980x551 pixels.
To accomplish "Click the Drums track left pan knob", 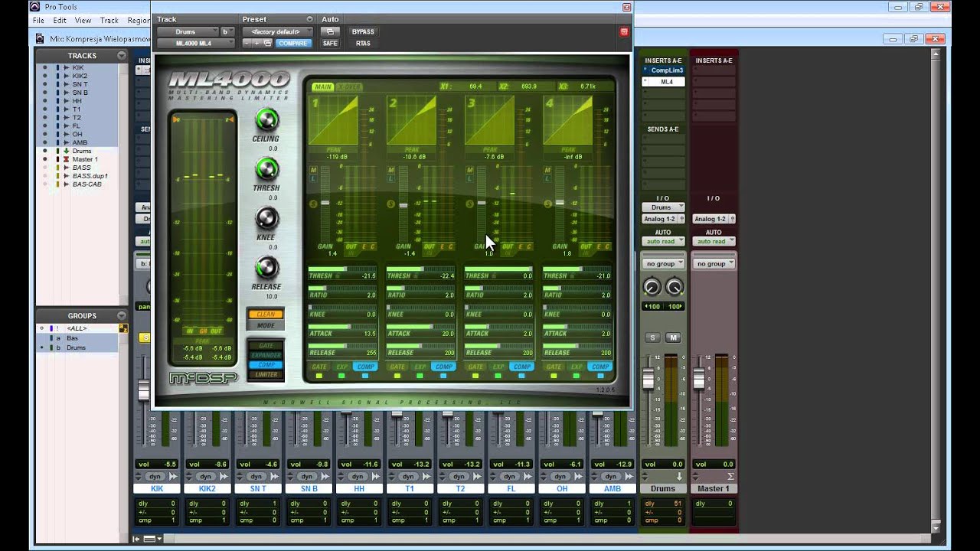I will tap(652, 287).
